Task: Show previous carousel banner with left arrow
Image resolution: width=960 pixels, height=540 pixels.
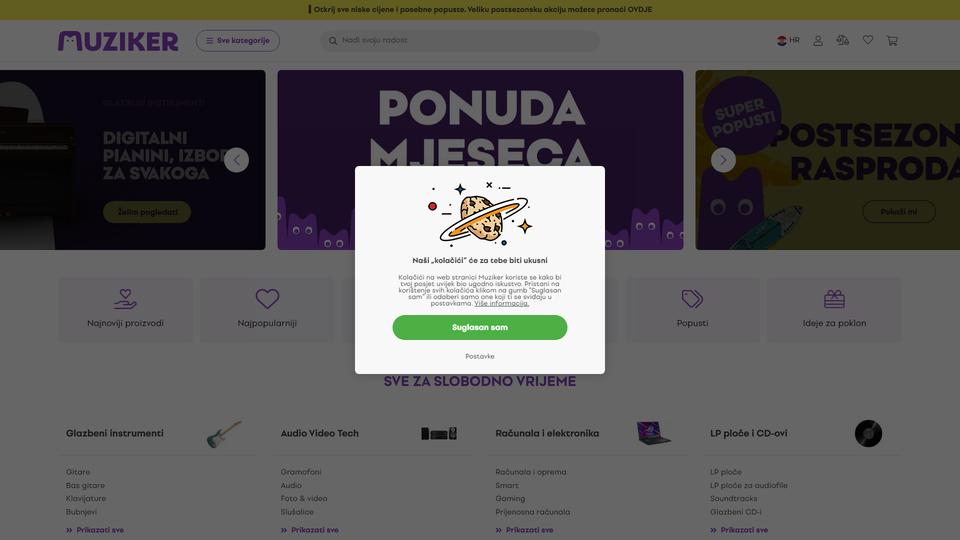Action: click(236, 160)
